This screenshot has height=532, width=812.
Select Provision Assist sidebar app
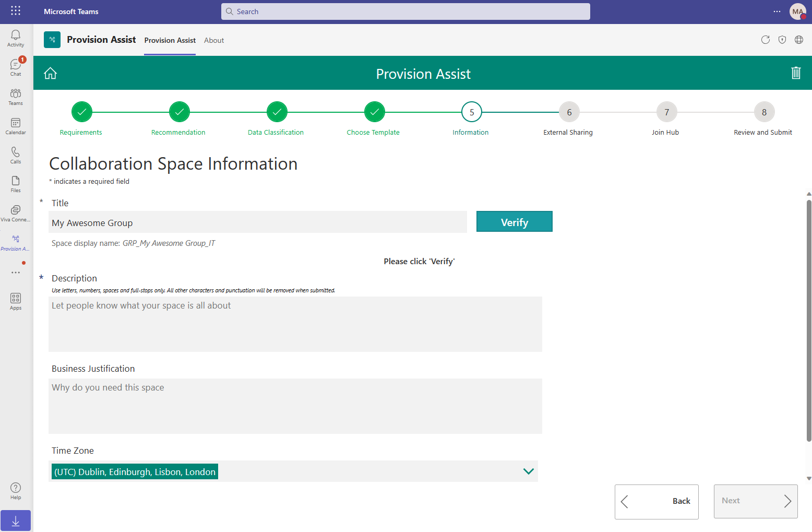16,242
